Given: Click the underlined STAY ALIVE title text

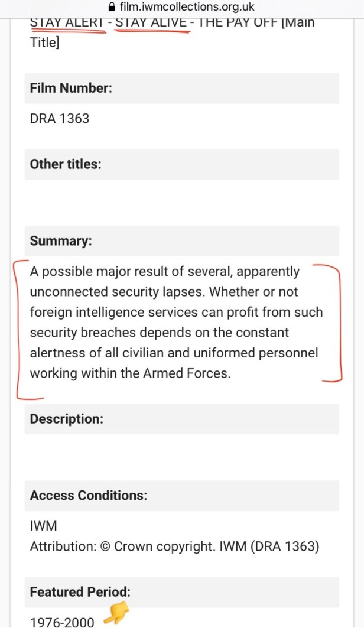Looking at the screenshot, I should coord(151,24).
